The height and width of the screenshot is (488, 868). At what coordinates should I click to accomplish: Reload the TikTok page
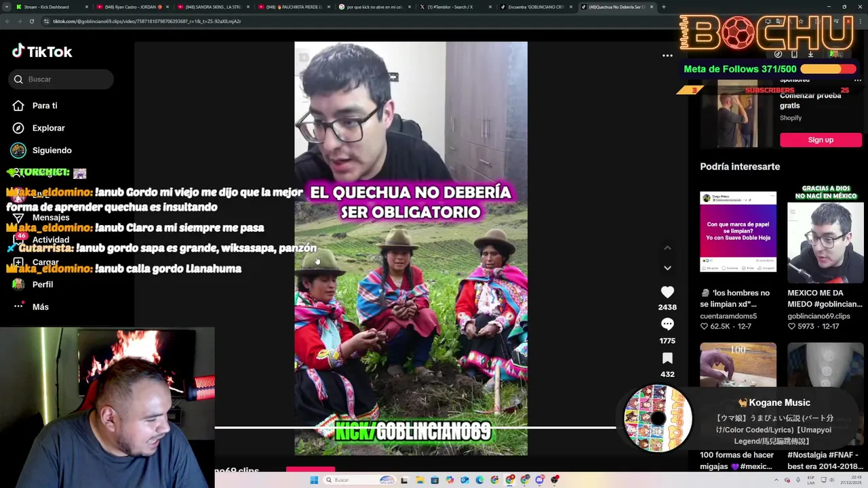[x=32, y=21]
